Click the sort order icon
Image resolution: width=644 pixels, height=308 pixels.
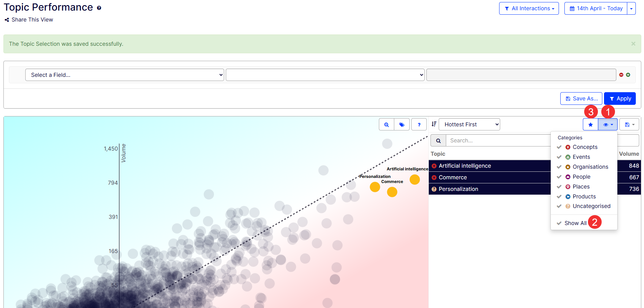click(x=434, y=124)
